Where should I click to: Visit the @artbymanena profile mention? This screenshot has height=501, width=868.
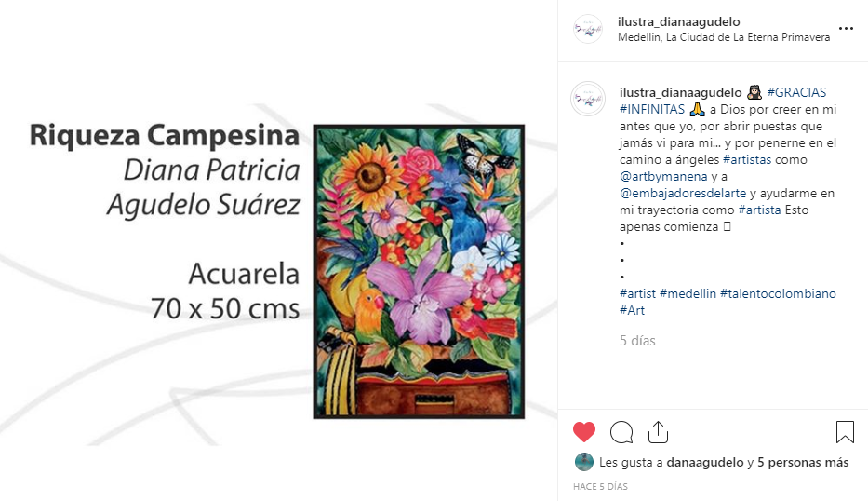click(663, 176)
